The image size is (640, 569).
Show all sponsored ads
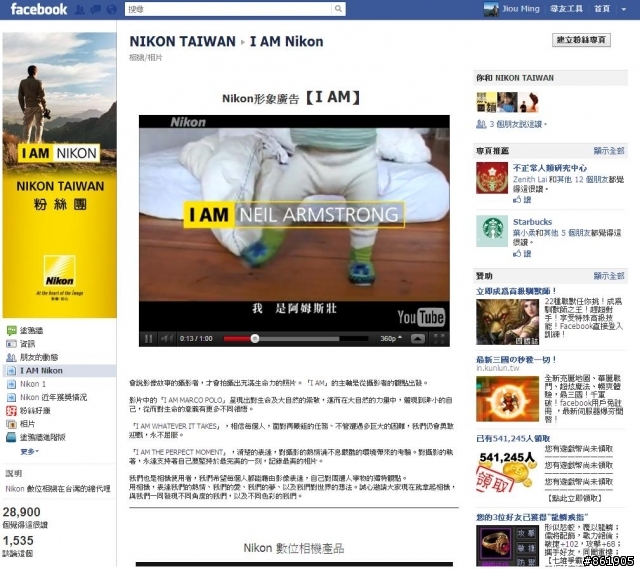[x=609, y=276]
